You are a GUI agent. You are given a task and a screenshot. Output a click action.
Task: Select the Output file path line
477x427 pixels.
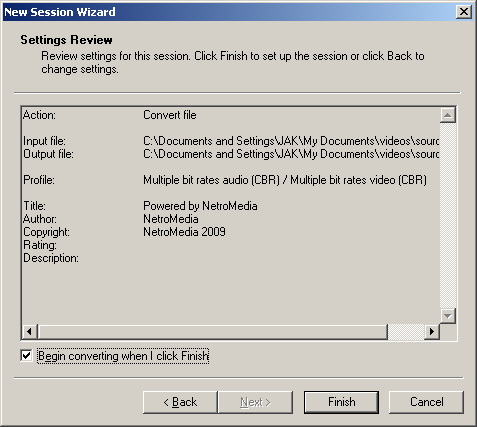click(x=231, y=154)
